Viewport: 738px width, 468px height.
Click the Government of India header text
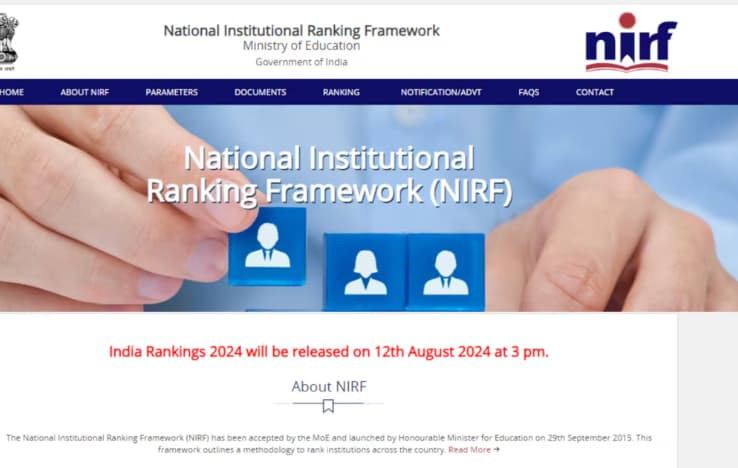pyautogui.click(x=301, y=62)
